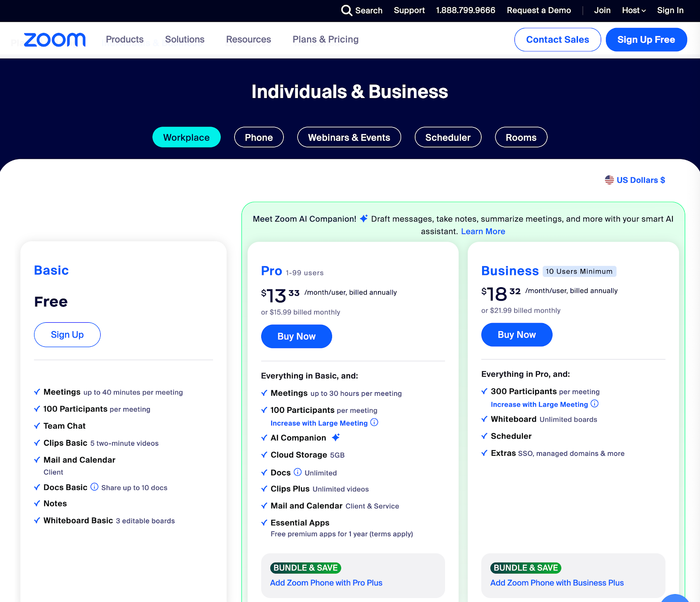The image size is (700, 602).
Task: Click Business's BUNDLE & SAVE badge
Action: 526,568
